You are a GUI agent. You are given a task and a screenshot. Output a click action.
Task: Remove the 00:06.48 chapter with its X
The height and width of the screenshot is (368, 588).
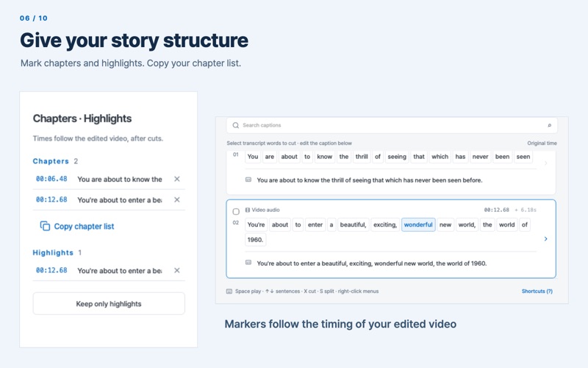(x=177, y=179)
